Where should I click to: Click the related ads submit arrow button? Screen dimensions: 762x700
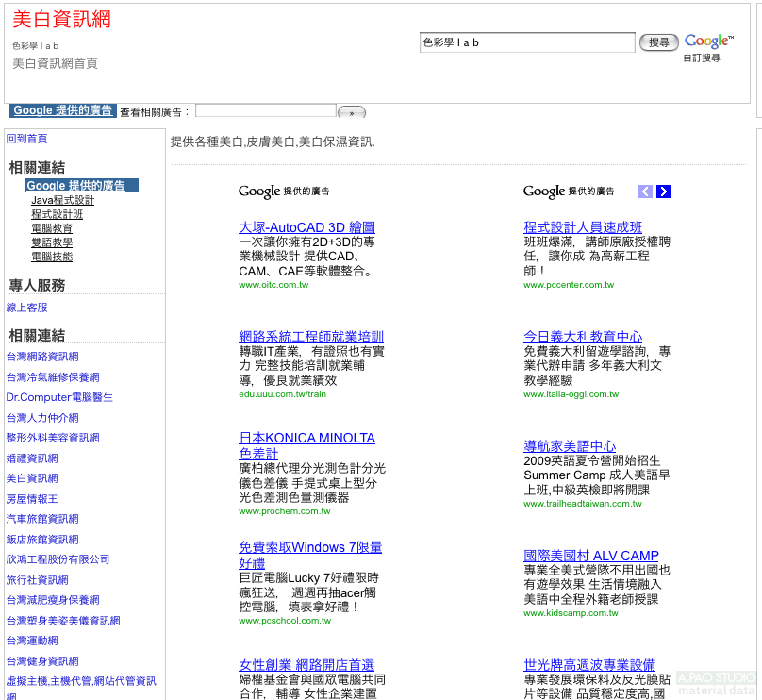(x=351, y=113)
